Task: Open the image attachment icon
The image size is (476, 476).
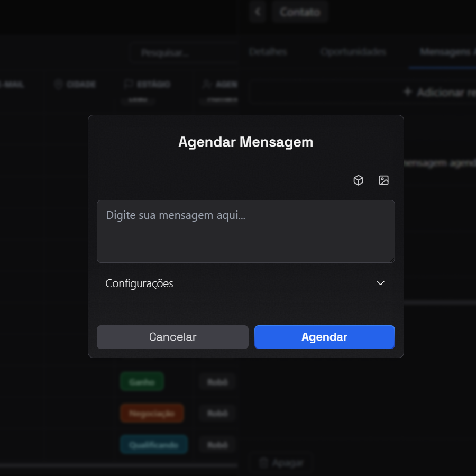Action: coord(383,180)
